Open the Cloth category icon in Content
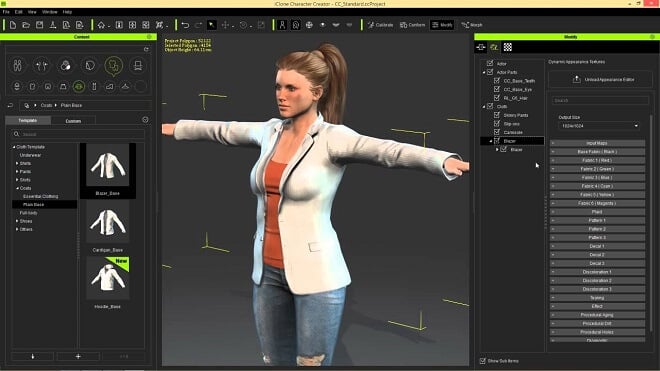Screen dimensions: 660x371 coord(114,65)
